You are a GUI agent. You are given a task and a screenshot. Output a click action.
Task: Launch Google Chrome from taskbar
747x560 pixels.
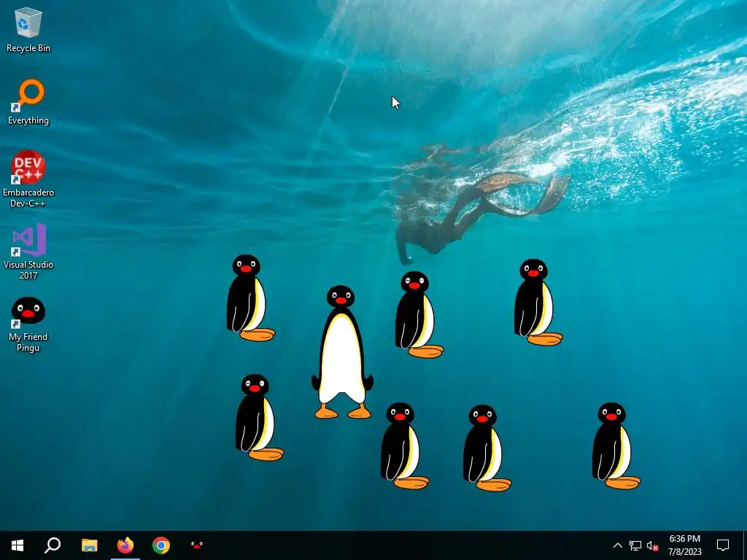point(161,545)
